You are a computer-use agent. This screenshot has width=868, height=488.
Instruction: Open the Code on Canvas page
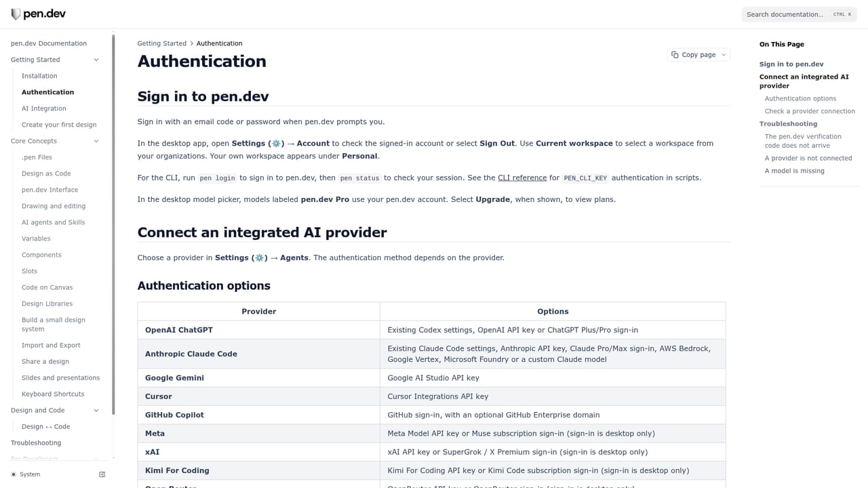pos(47,287)
